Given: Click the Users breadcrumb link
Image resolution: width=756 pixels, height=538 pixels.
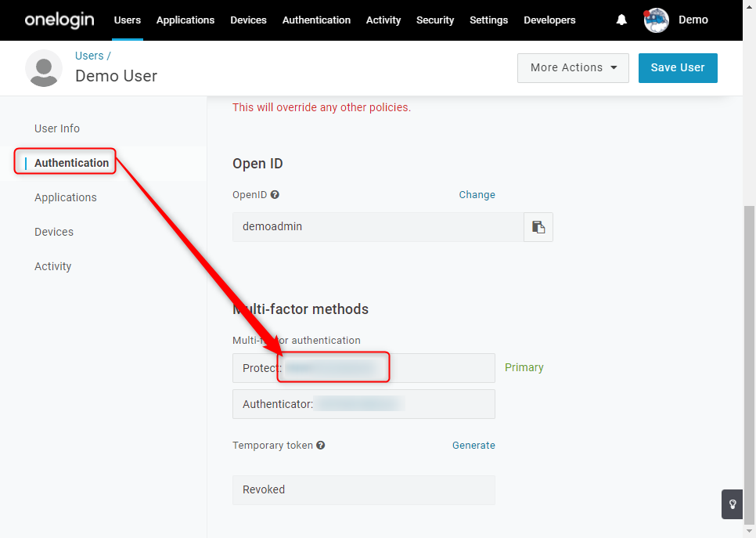Looking at the screenshot, I should (x=89, y=56).
